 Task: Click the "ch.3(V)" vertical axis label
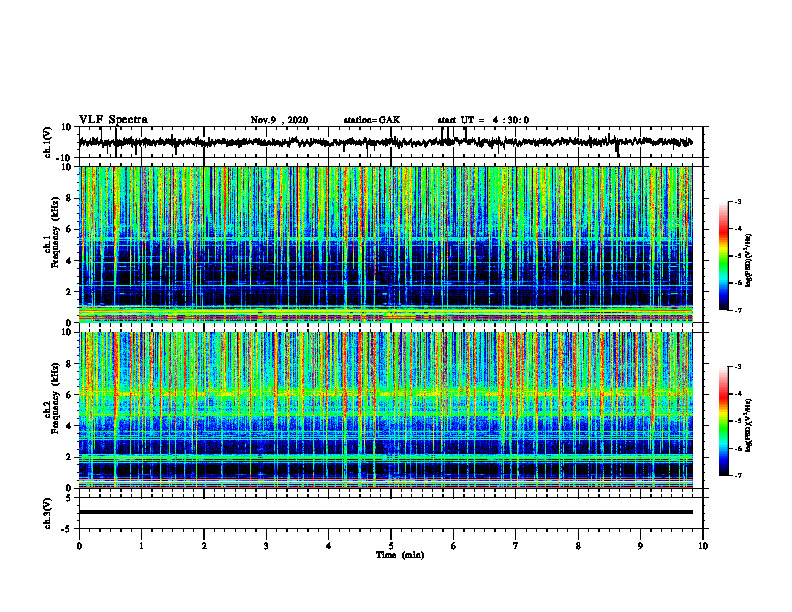tap(48, 514)
